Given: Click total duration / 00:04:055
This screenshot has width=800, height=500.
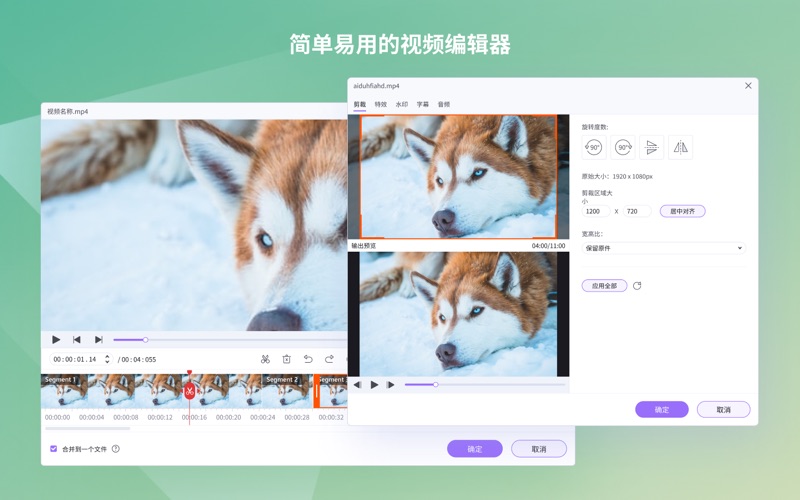Looking at the screenshot, I should 137,360.
